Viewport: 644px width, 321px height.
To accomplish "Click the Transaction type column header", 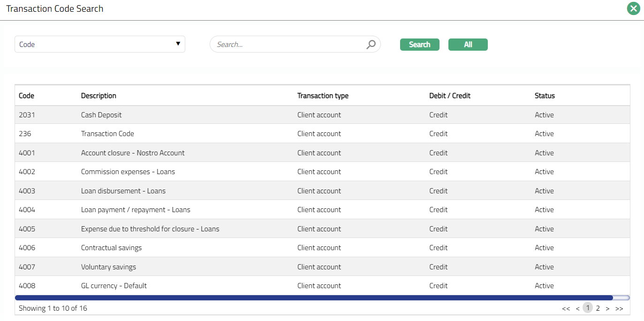I will coord(323,96).
